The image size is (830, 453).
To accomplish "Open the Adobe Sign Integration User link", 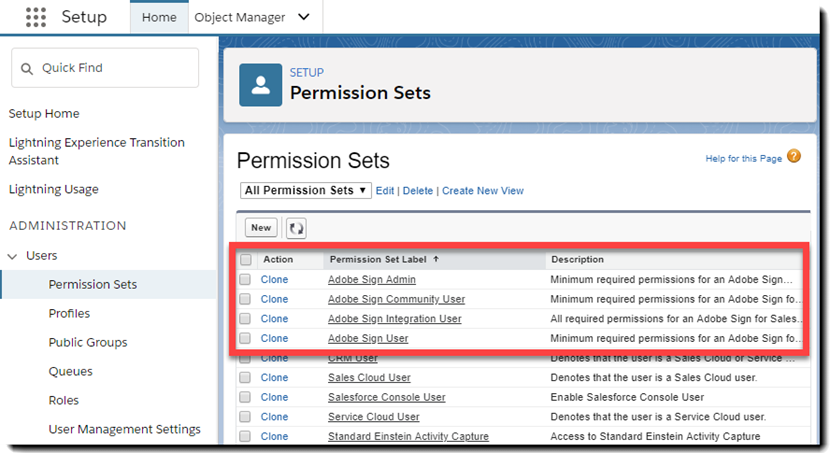I will [x=394, y=319].
